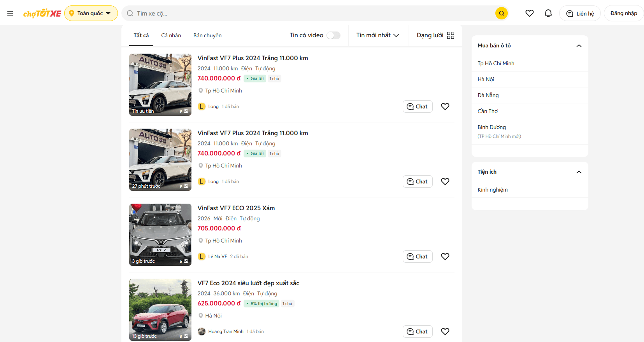Favorite the VF7 Eco 2024 siêu lướt listing
644x342 pixels.
445,332
